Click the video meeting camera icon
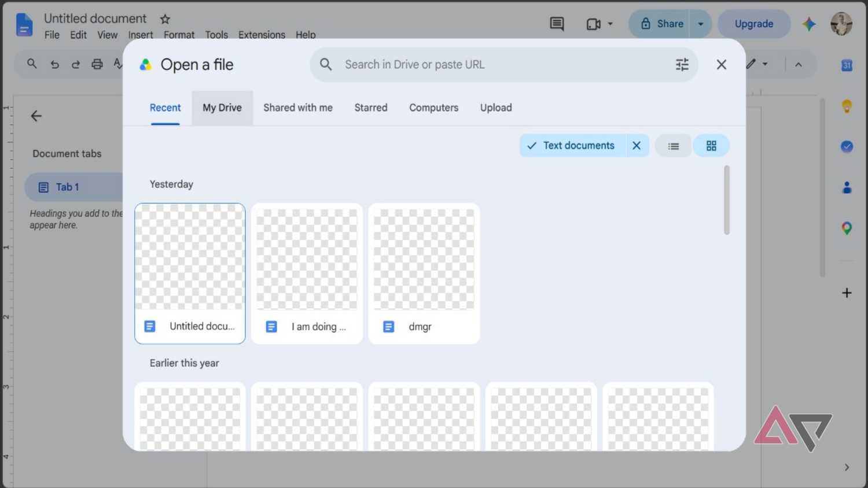 [593, 24]
